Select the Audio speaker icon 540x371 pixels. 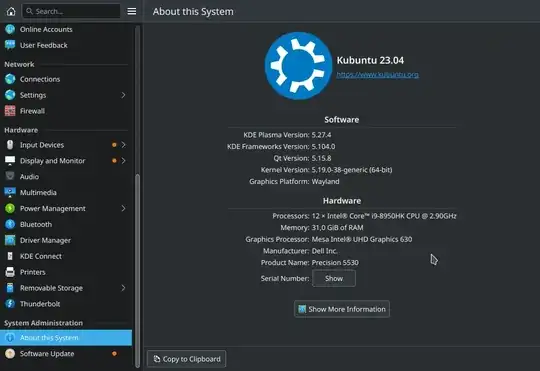(x=10, y=176)
